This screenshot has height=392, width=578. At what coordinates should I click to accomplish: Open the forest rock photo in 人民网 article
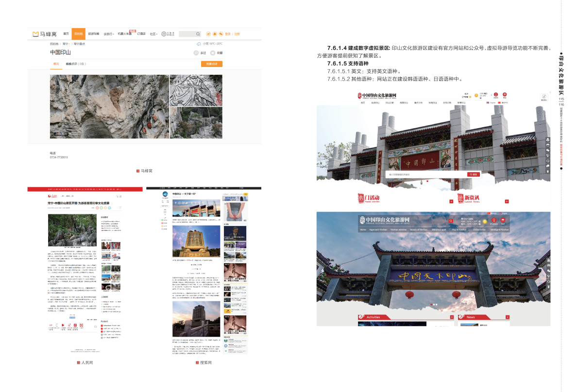pos(72,230)
